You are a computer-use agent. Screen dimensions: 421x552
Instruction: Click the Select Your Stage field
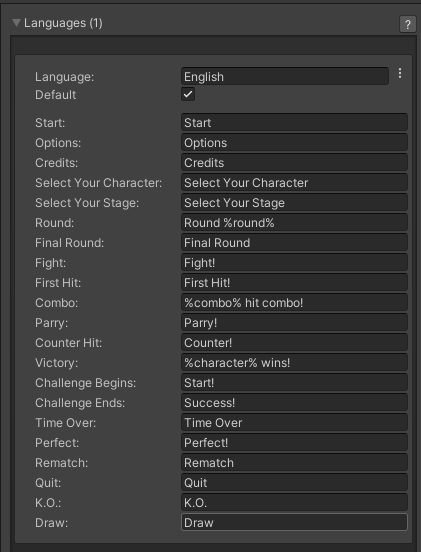[x=294, y=203]
